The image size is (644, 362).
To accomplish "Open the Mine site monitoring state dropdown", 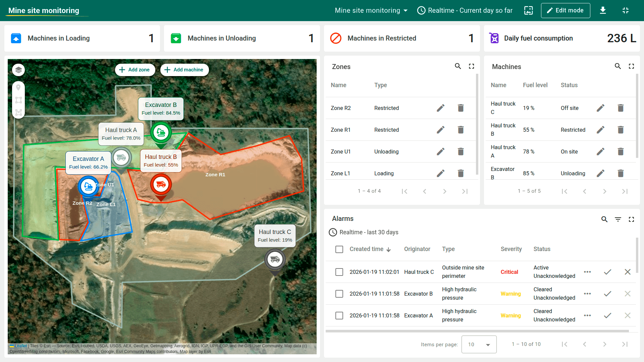I will tap(371, 10).
